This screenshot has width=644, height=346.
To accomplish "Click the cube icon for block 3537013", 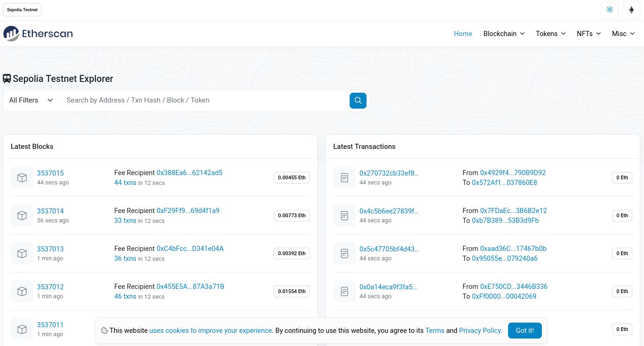I will point(22,253).
